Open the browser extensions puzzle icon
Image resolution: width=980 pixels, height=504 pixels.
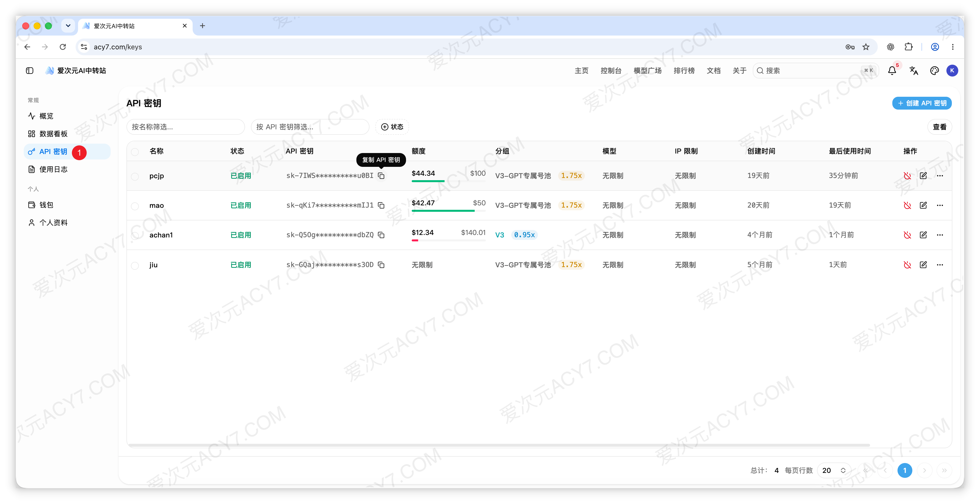point(908,47)
